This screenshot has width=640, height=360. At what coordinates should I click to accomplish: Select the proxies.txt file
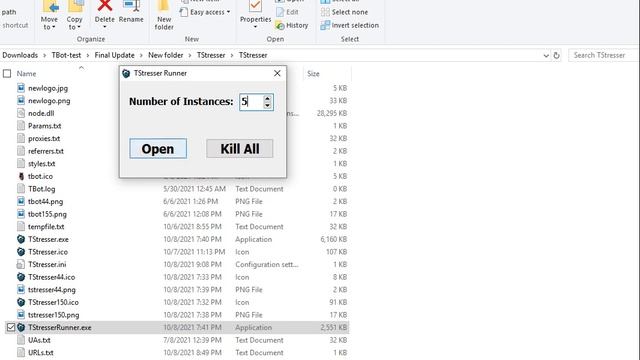pyautogui.click(x=44, y=138)
